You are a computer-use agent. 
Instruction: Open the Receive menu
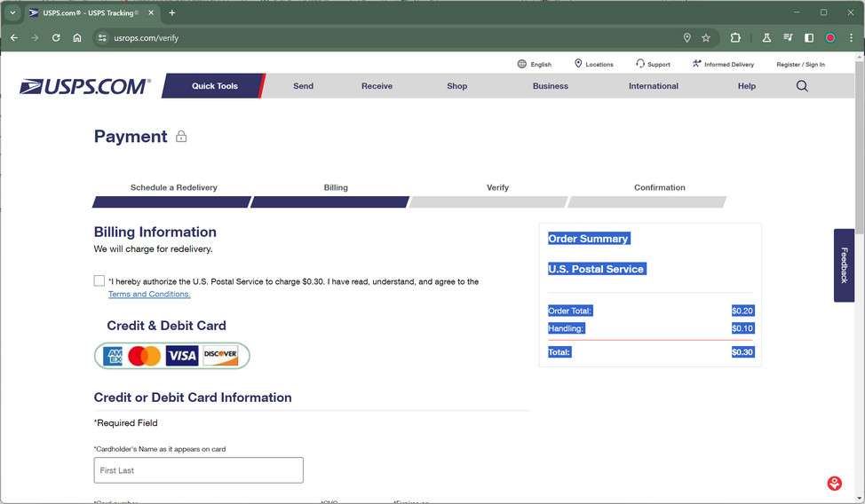click(x=377, y=86)
